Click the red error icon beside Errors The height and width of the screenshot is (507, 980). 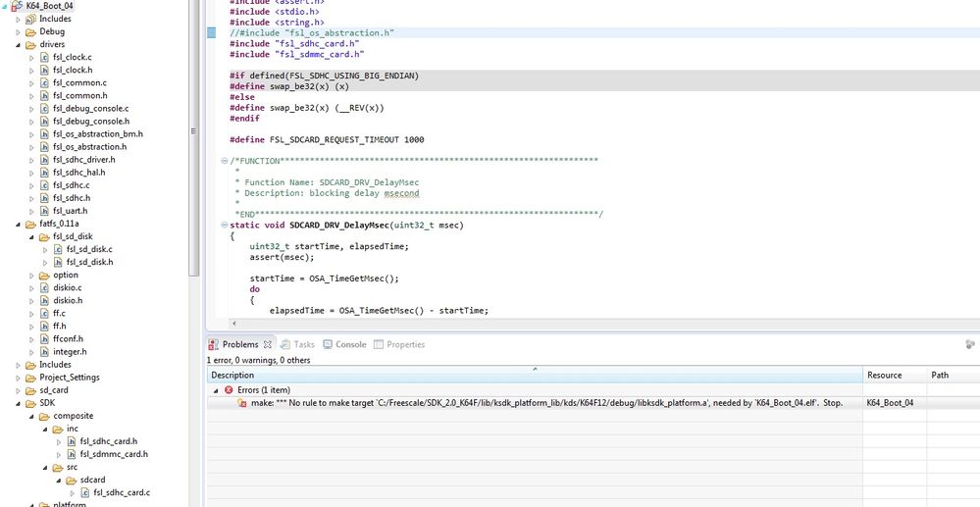click(229, 390)
